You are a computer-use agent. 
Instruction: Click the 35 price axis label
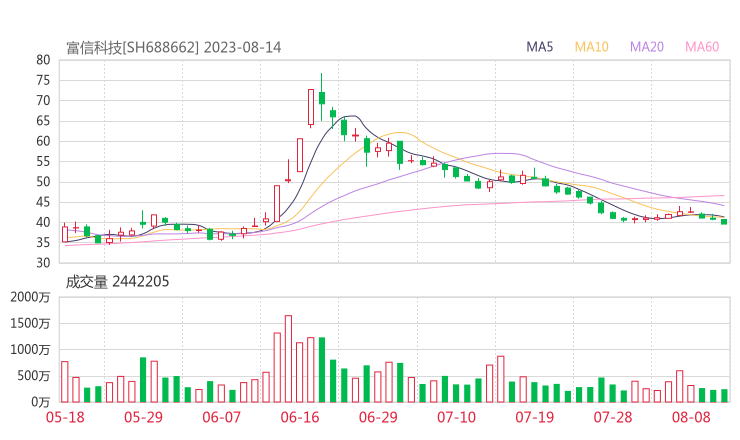43,243
